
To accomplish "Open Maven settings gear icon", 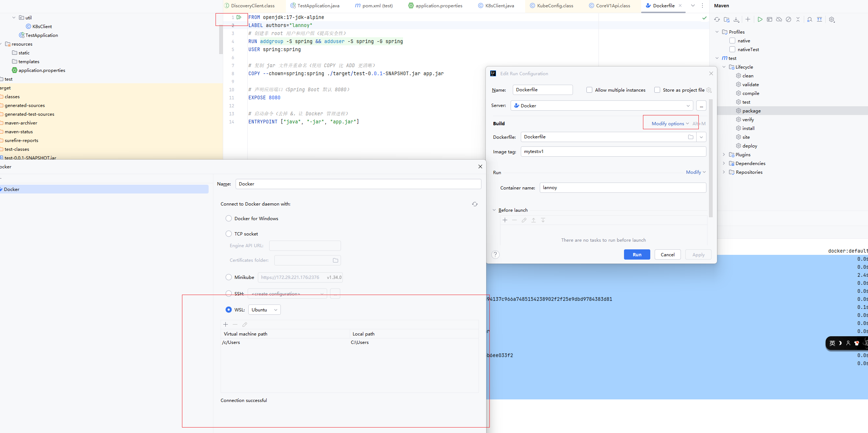I will (832, 20).
